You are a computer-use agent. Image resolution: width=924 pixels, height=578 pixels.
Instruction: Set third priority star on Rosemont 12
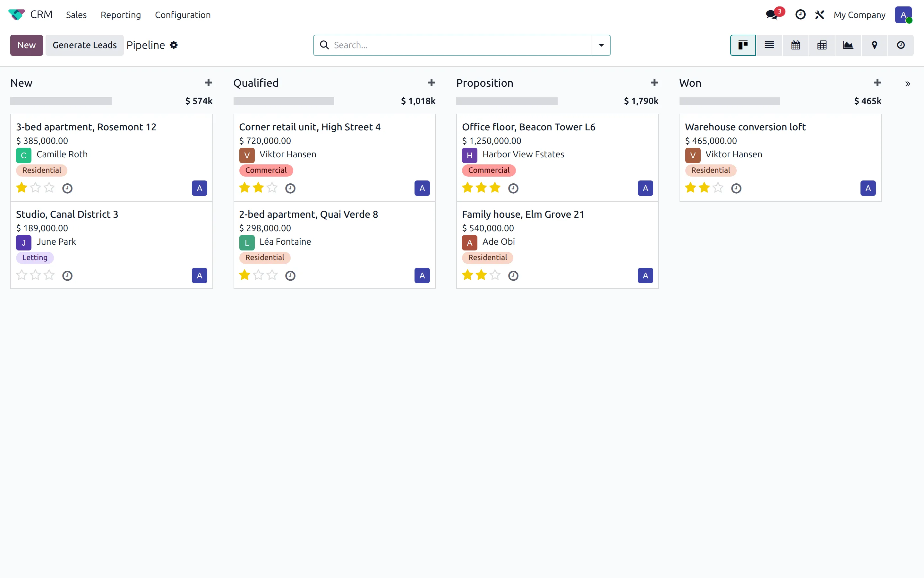[49, 188]
